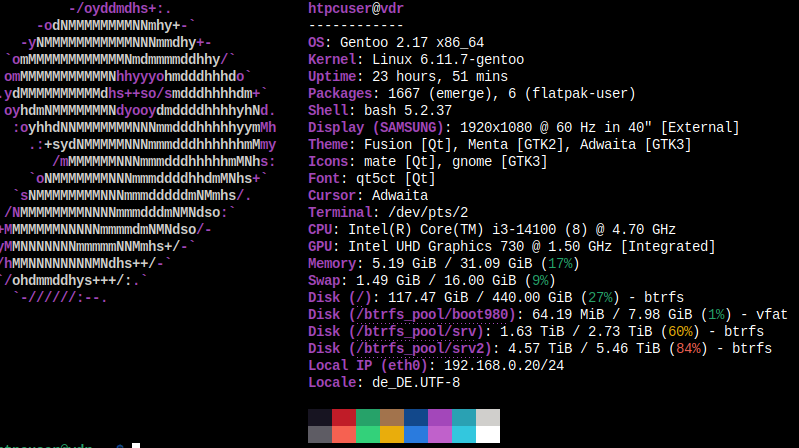Click the red 84% disk usage value
799x448 pixels.
[660, 348]
